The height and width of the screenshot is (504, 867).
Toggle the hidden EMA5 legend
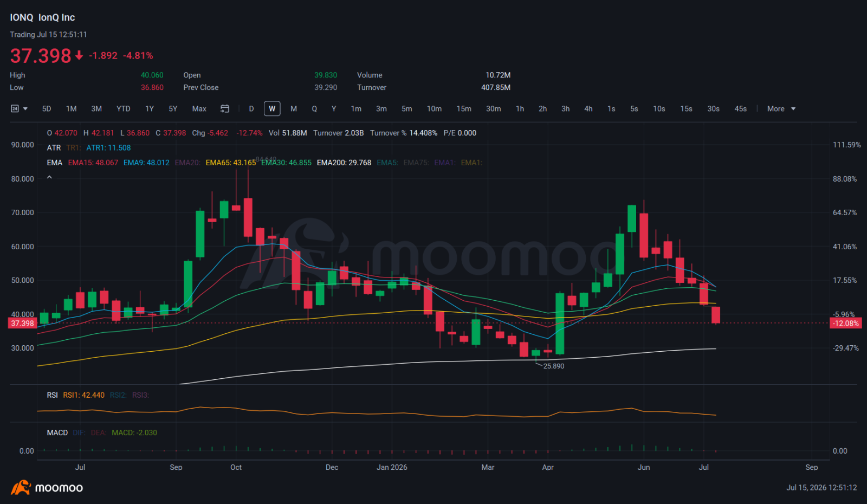[387, 163]
